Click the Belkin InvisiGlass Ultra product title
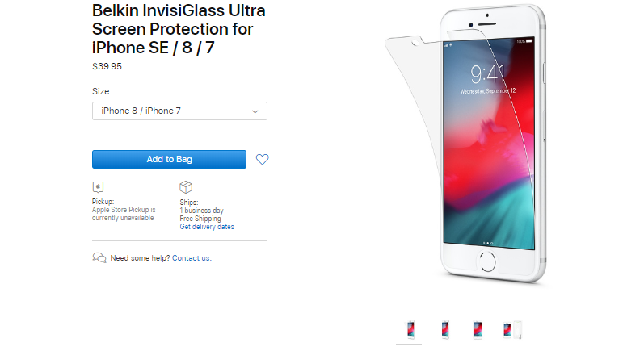 coord(179,29)
